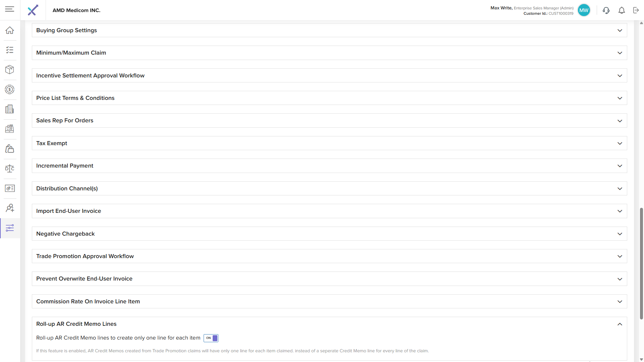Screen dimensions: 644x362
Task: Open the balance scale sidebar icon
Action: [x=10, y=168]
